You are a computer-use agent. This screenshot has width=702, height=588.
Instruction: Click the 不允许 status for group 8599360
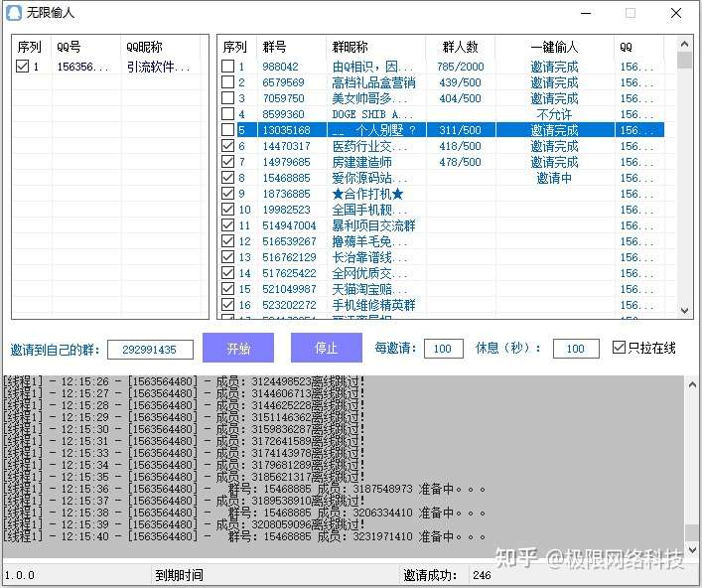coord(554,114)
